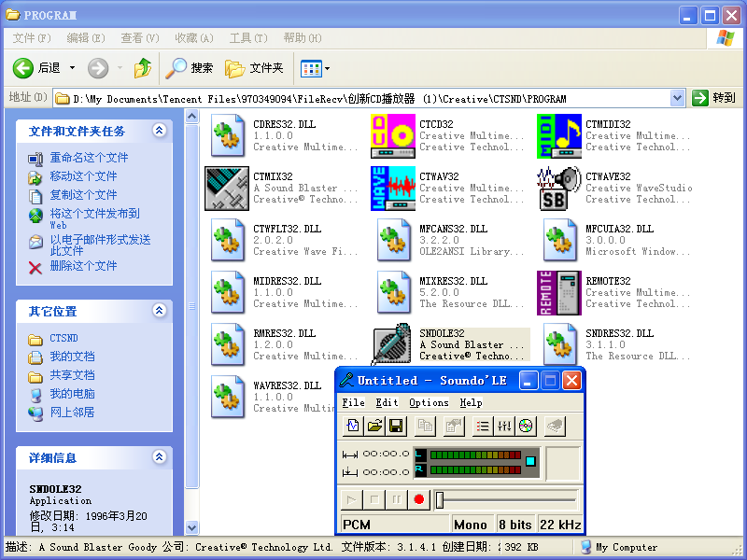Click the 重命名这个文件 rename link

point(89,158)
